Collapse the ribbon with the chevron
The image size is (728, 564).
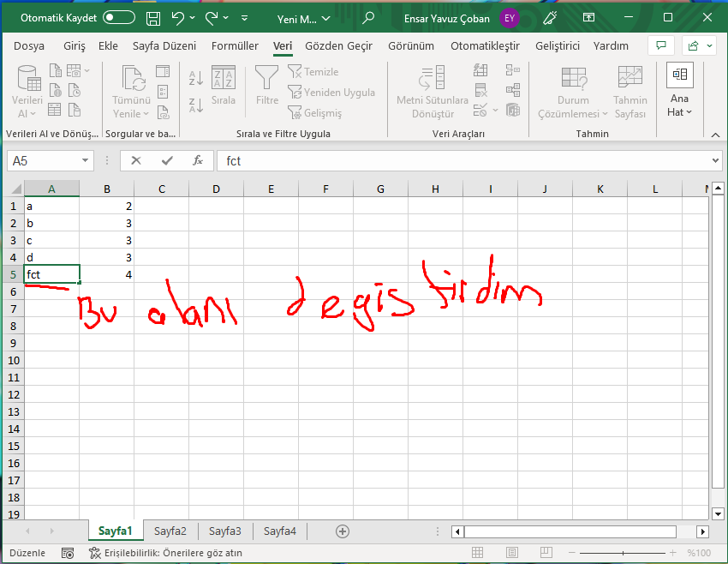(715, 135)
